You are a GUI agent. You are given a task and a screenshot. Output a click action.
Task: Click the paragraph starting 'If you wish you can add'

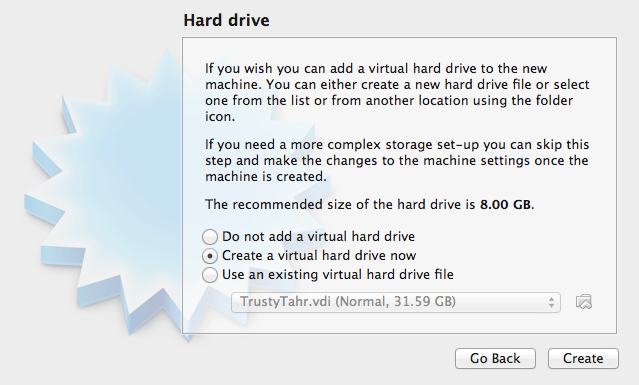(x=397, y=92)
